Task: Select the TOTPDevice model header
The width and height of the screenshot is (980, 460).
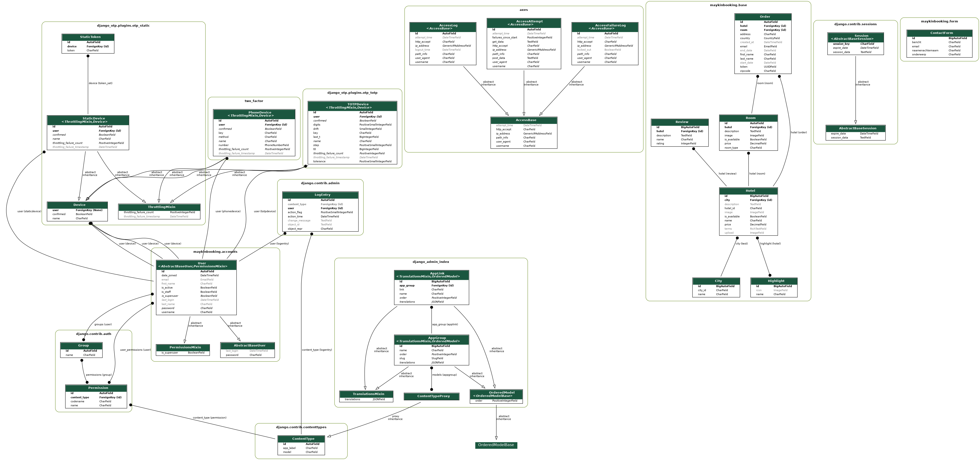Action: pyautogui.click(x=352, y=106)
